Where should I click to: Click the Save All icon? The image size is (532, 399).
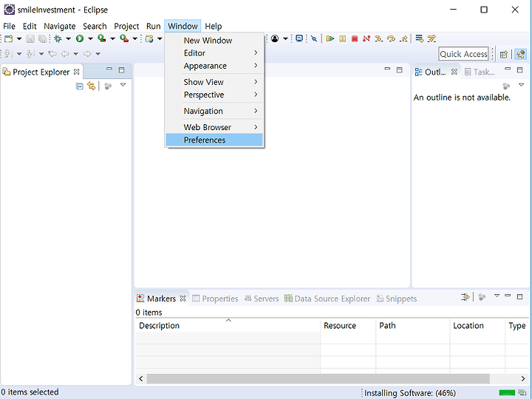pyautogui.click(x=42, y=38)
